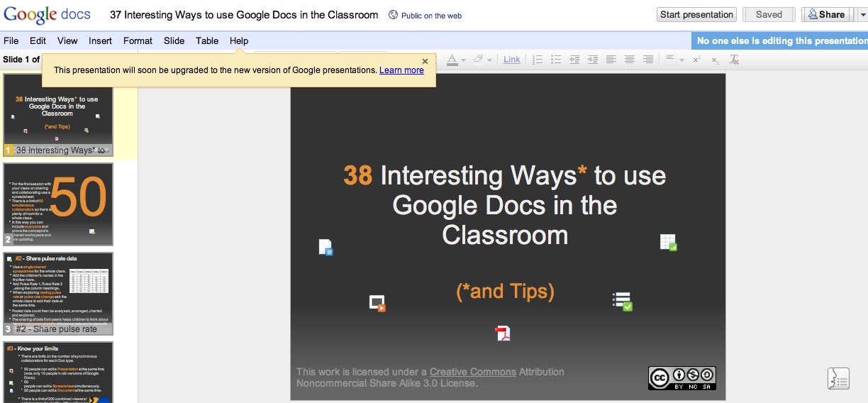Expand the vertical alignment dropdown arrow

[681, 60]
